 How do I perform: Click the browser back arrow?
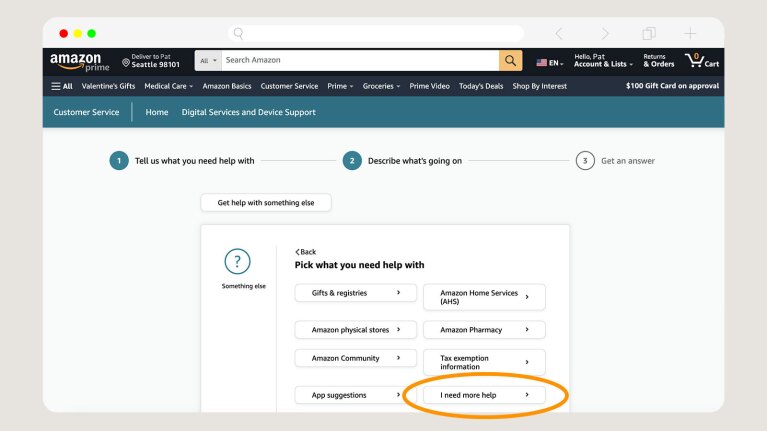(559, 33)
